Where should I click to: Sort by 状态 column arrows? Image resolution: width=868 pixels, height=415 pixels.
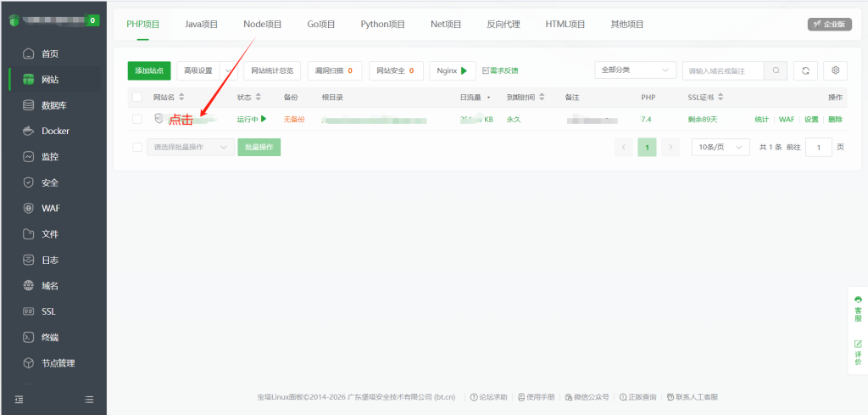(x=258, y=98)
